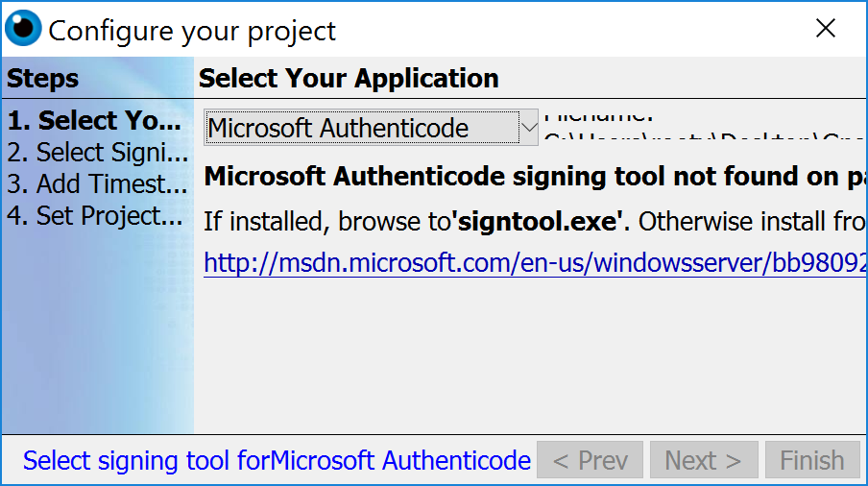Click the blue eye application icon
The image size is (868, 486).
[23, 28]
